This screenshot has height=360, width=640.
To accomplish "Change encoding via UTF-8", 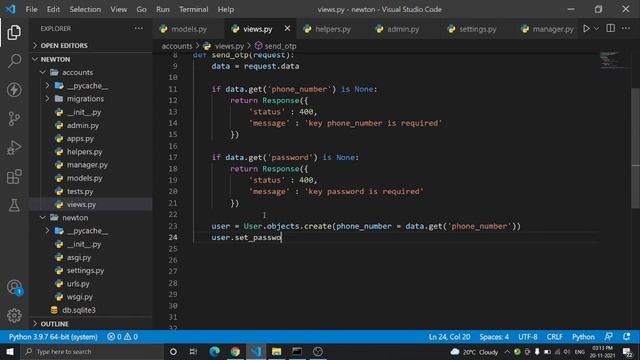I will point(528,337).
